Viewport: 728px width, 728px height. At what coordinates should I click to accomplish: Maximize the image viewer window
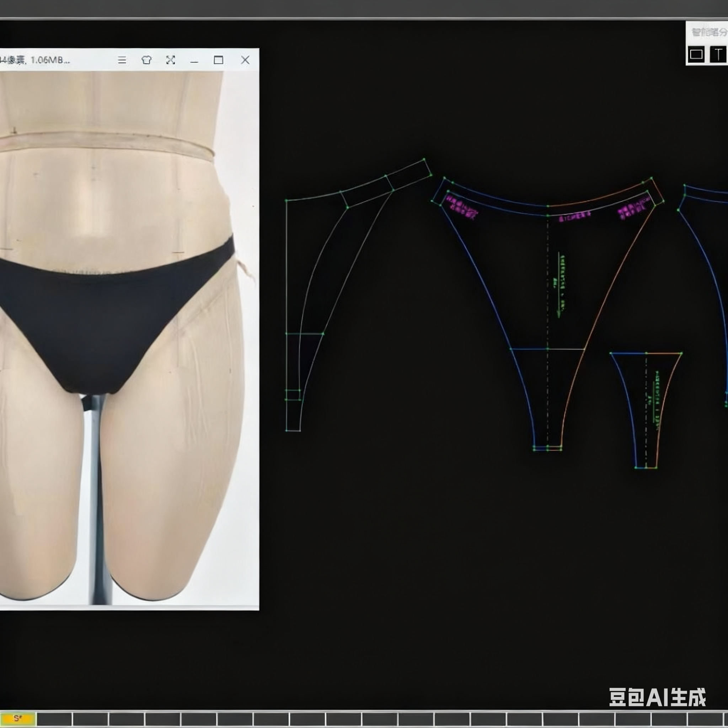(x=218, y=60)
